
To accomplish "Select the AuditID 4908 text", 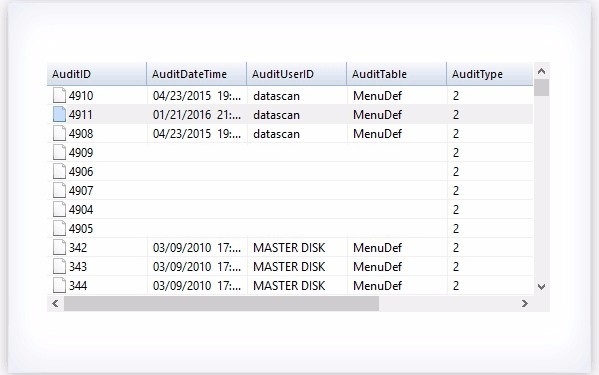I will click(81, 134).
